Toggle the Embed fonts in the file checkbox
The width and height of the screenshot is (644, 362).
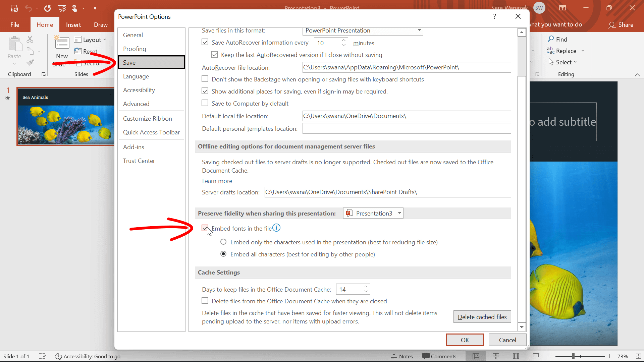click(x=205, y=228)
